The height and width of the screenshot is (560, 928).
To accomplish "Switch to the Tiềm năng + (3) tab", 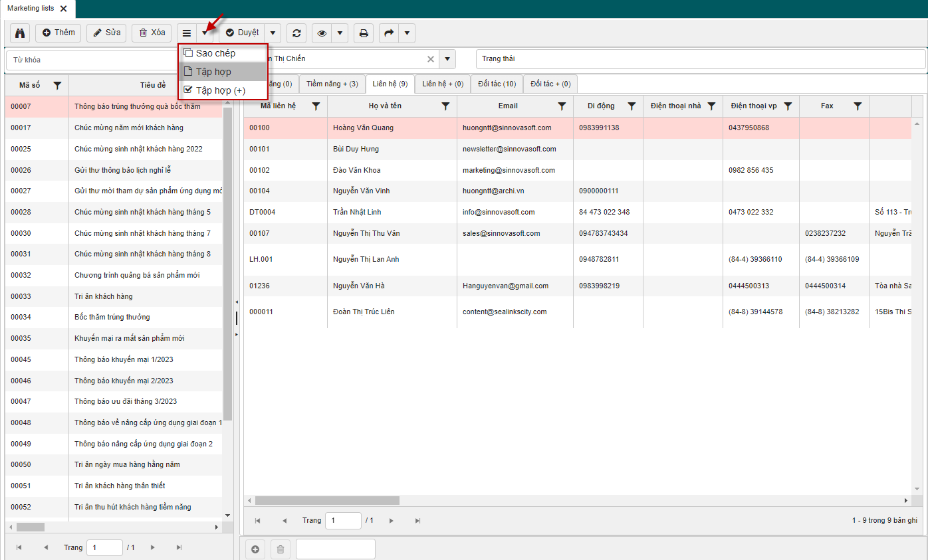I will 332,84.
